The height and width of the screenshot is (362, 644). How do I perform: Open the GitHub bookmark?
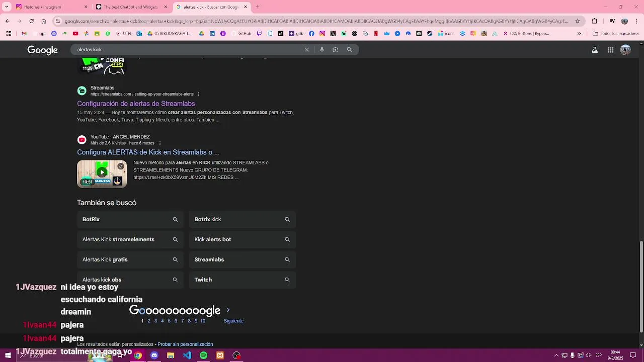[x=240, y=34]
